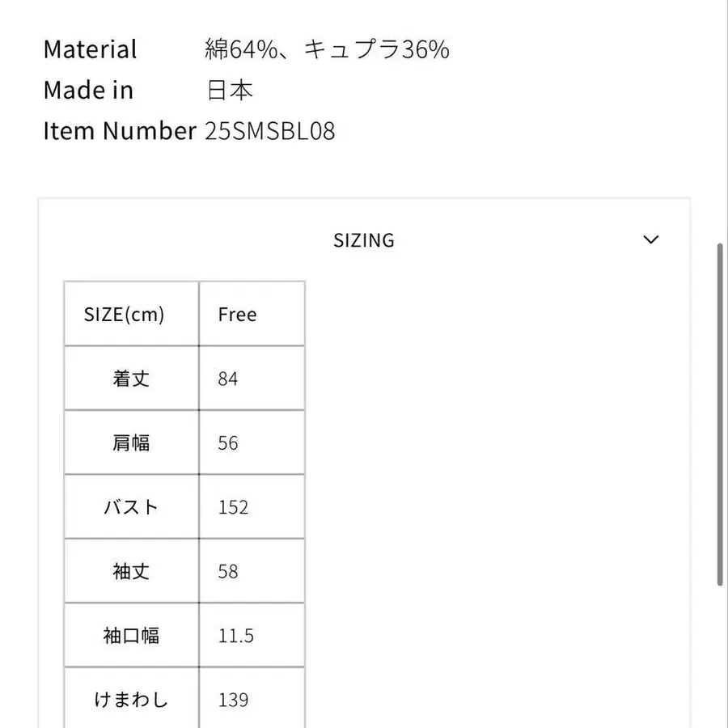Click the 着丈 value 84

click(x=228, y=379)
